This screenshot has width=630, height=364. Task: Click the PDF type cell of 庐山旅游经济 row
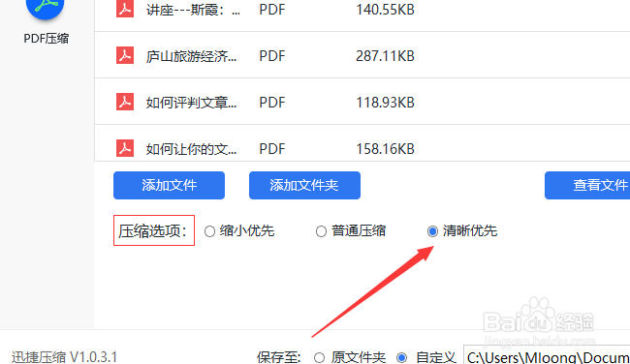(x=272, y=56)
